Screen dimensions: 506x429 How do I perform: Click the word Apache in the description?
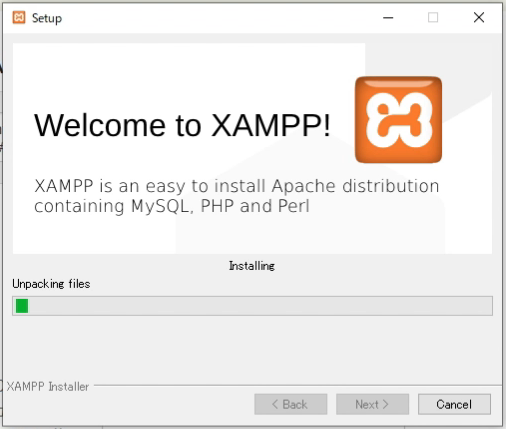click(303, 186)
